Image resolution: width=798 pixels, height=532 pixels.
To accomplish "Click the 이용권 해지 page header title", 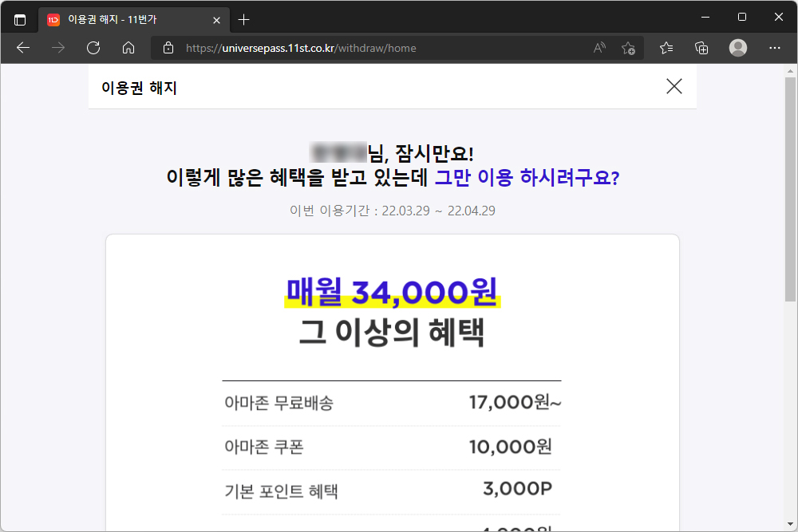I will click(x=139, y=88).
